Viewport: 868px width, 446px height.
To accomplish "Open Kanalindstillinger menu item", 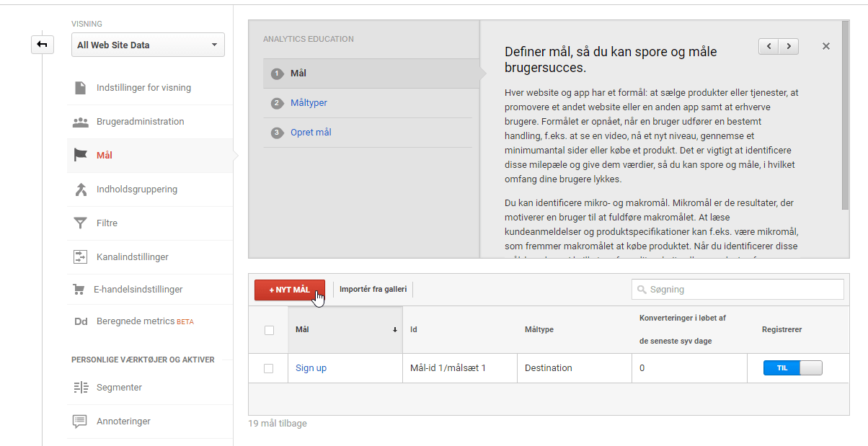I will (x=133, y=257).
